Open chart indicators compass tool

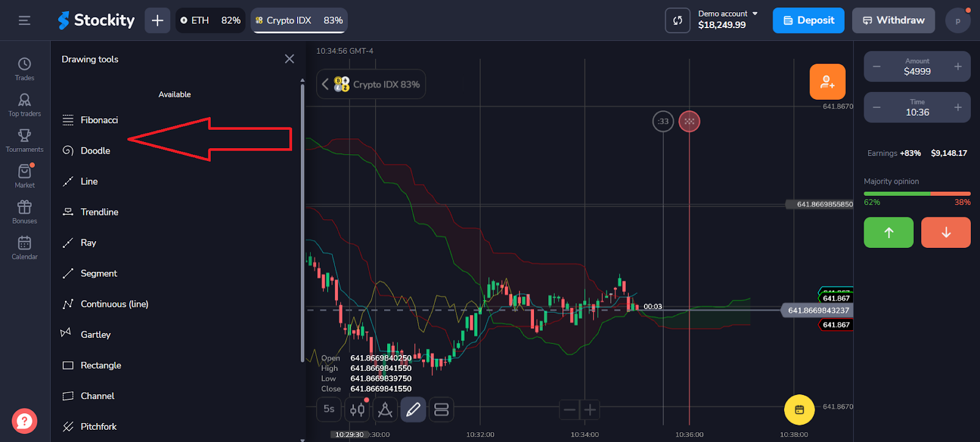click(x=385, y=410)
